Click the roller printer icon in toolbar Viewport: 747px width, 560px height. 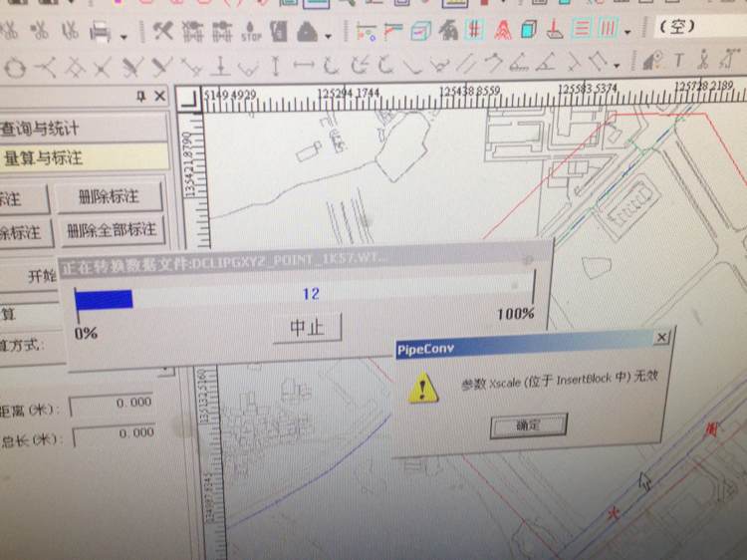[x=101, y=33]
